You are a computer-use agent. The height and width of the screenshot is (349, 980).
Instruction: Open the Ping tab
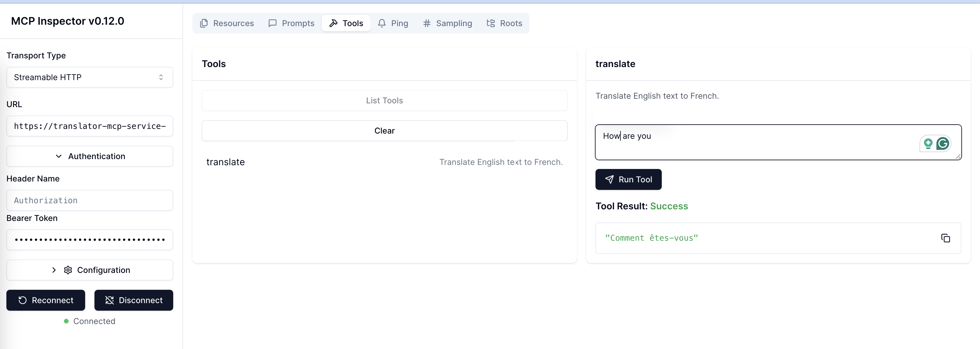pos(393,23)
